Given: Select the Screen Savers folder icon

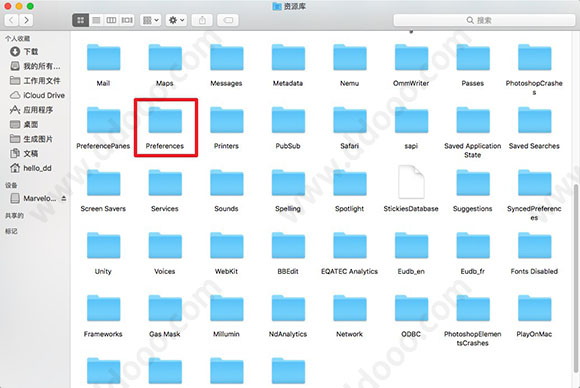Looking at the screenshot, I should click(104, 183).
